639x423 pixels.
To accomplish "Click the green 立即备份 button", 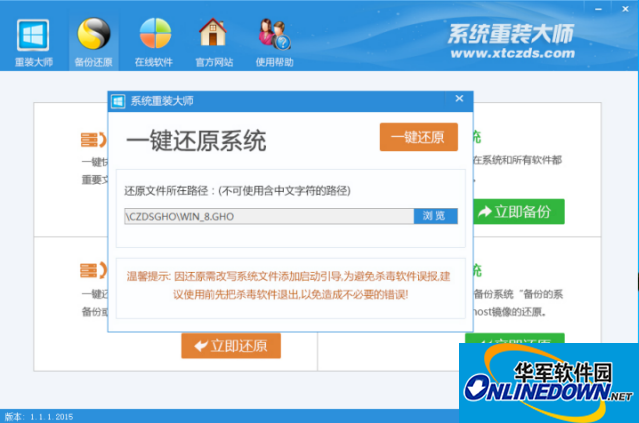I will coord(519,212).
